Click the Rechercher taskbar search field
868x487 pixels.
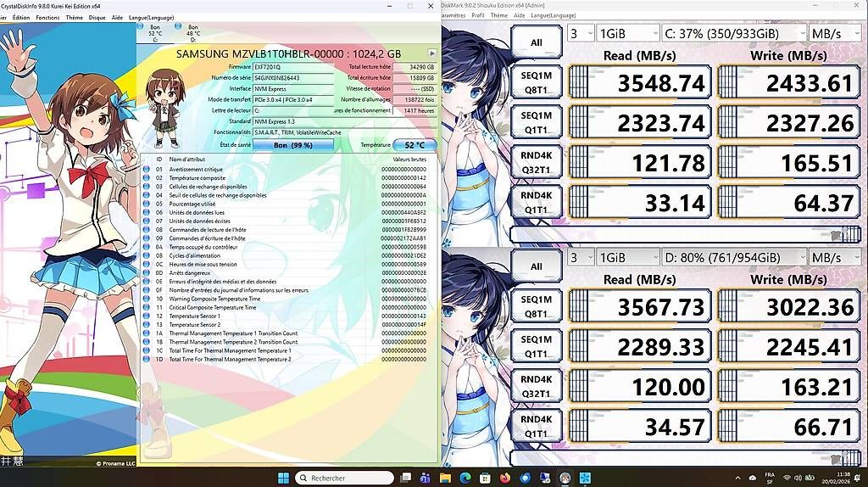click(x=344, y=478)
